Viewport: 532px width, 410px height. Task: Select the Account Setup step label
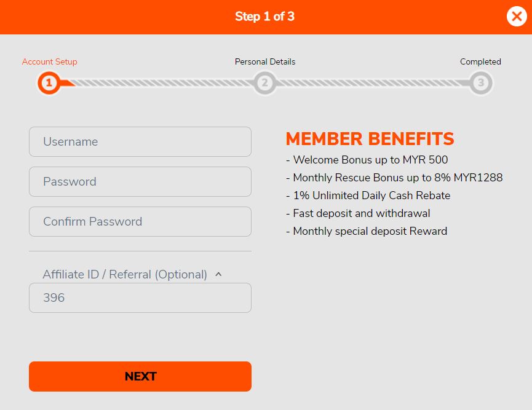tap(49, 61)
